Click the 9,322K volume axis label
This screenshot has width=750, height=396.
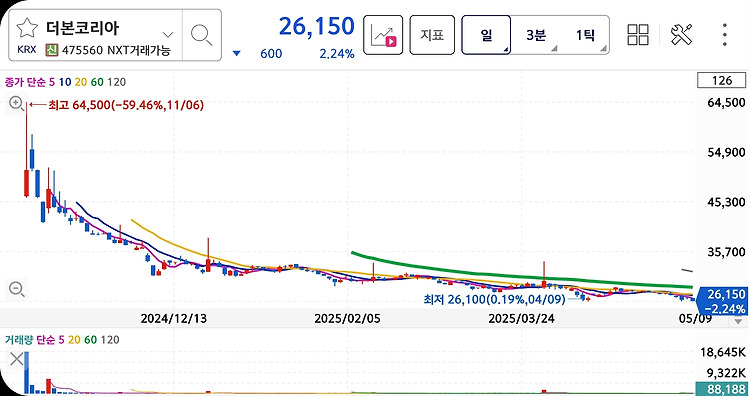[x=726, y=372]
